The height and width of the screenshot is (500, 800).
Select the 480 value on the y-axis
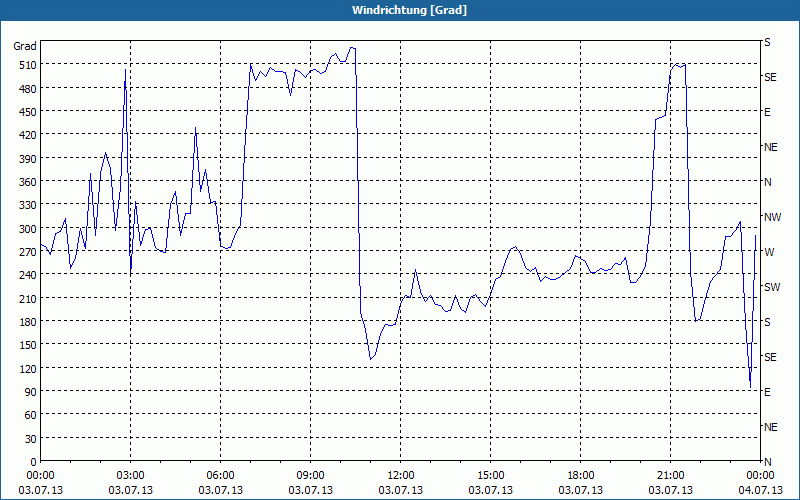point(28,89)
